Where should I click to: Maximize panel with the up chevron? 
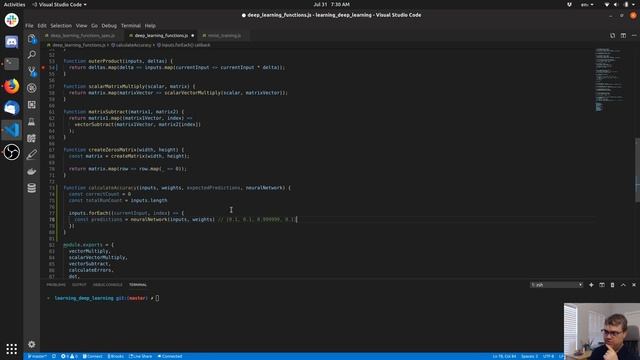[x=623, y=285]
